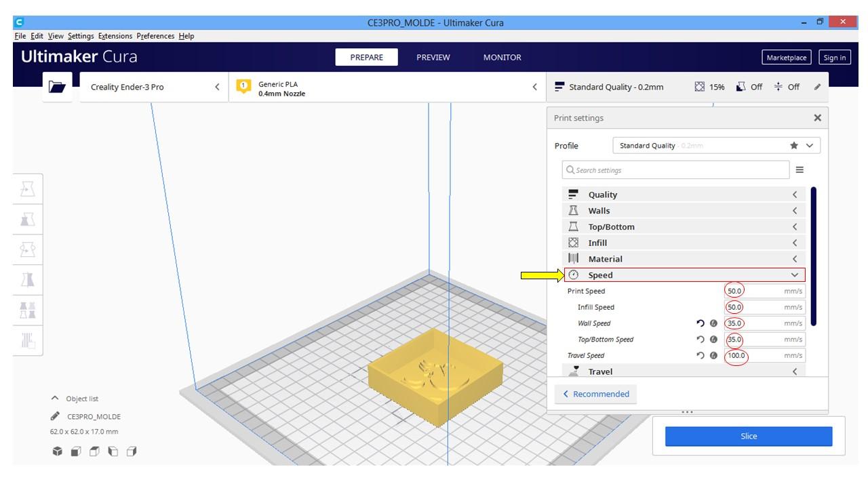Click the yellow extruder 1 icon
Screen dimensions: 868x488
pyautogui.click(x=243, y=87)
